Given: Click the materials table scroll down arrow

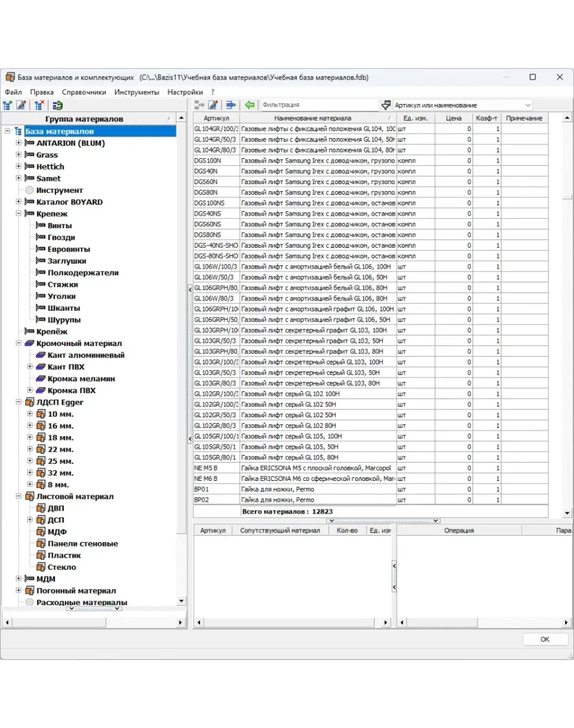Looking at the screenshot, I should [x=566, y=513].
